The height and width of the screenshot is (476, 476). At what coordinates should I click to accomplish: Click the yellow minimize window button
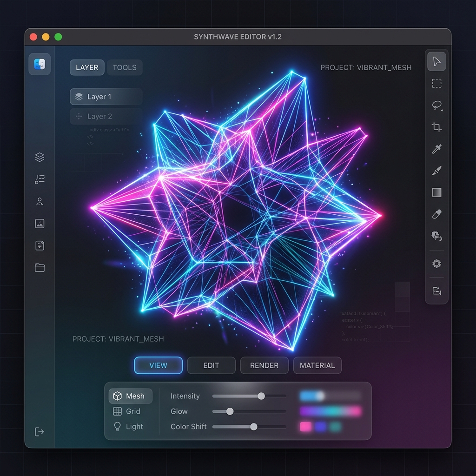[46, 37]
